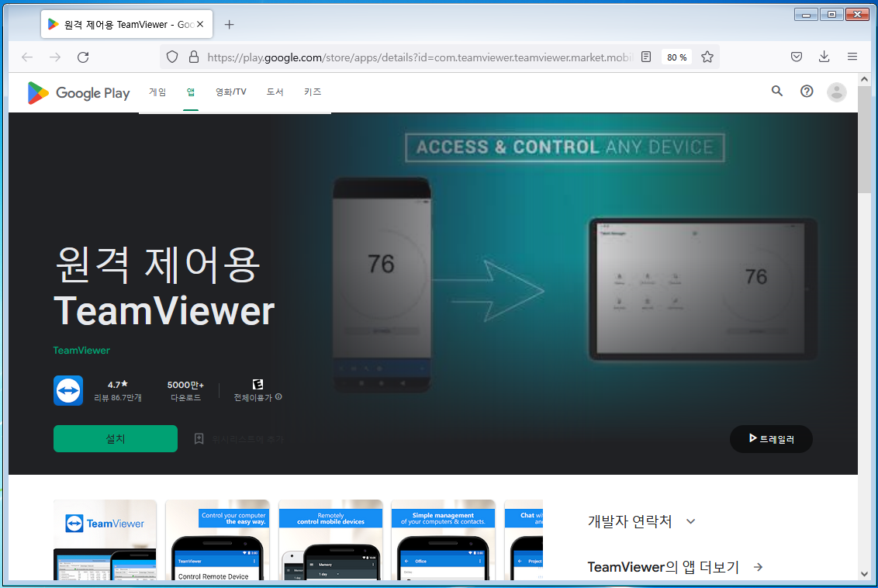Go back with the browser back arrow
This screenshot has height=588, width=878.
27,57
